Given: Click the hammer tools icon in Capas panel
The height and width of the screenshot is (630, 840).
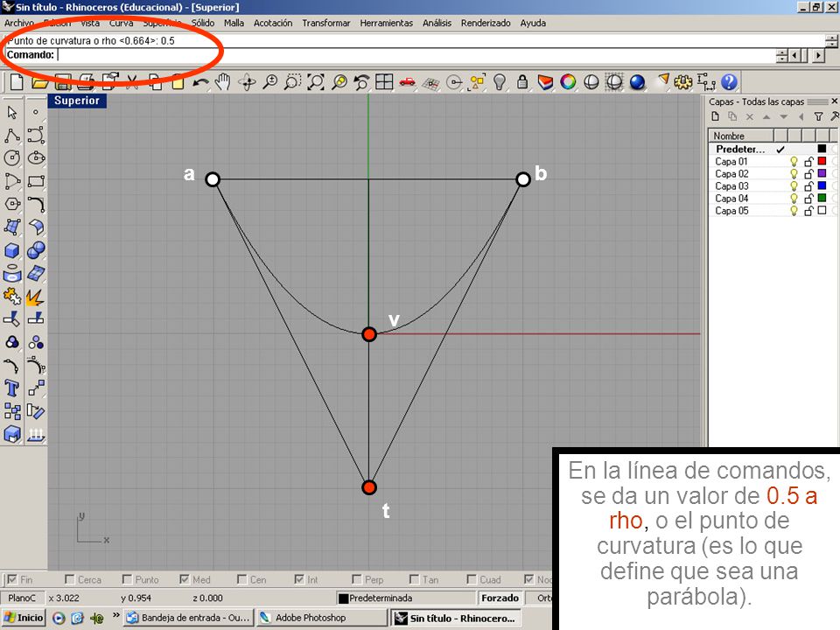Looking at the screenshot, I should click(x=834, y=116).
